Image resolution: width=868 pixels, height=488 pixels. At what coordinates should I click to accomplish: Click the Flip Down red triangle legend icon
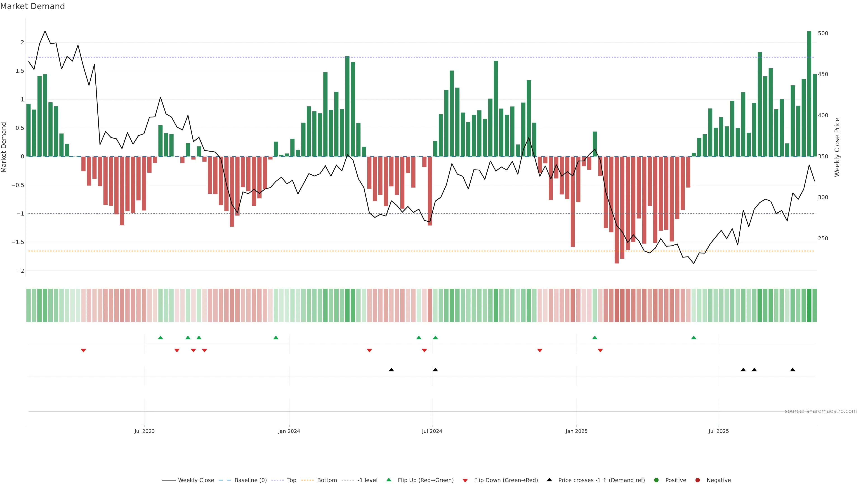click(465, 480)
